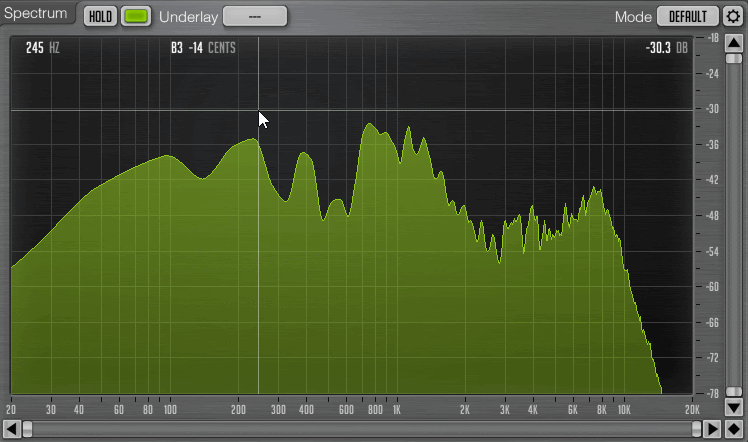This screenshot has height=442, width=748.
Task: Click the -30.3 DB level readout
Action: click(666, 48)
